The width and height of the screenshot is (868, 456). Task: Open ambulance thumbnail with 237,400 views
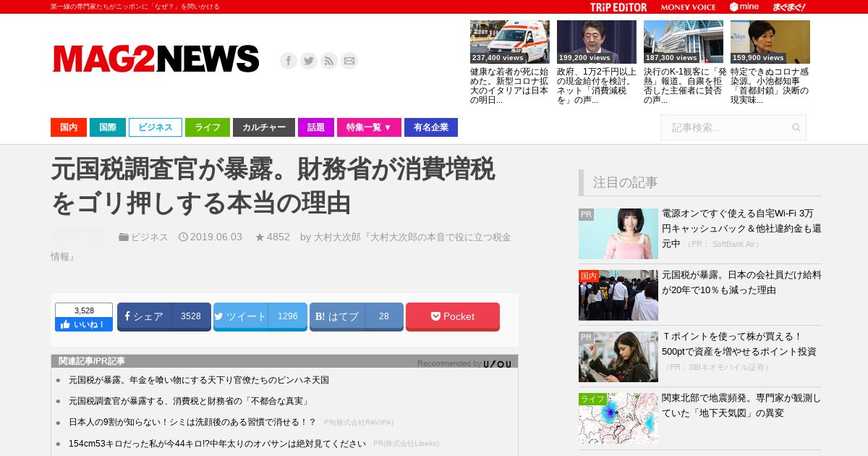tap(510, 42)
